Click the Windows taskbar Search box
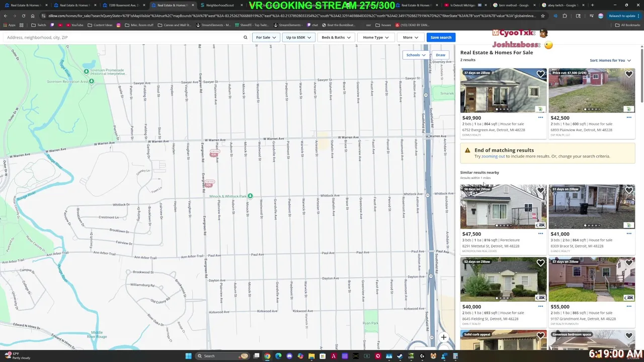The image size is (644, 362). [x=223, y=356]
